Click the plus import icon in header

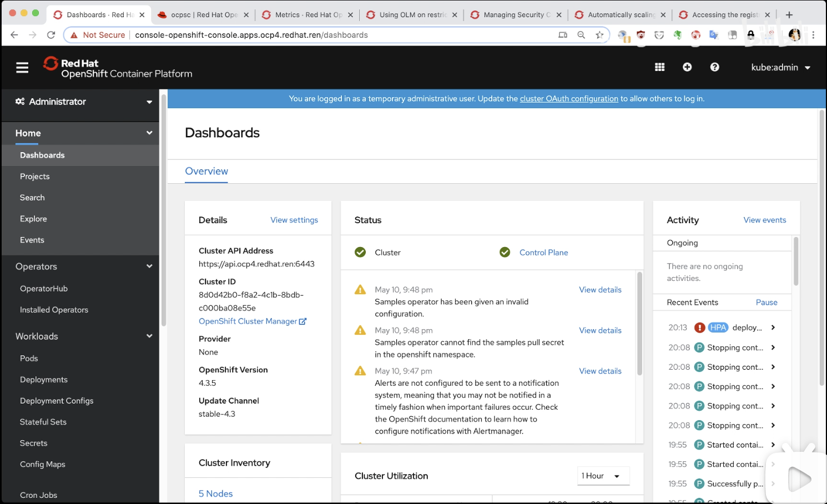pyautogui.click(x=687, y=67)
